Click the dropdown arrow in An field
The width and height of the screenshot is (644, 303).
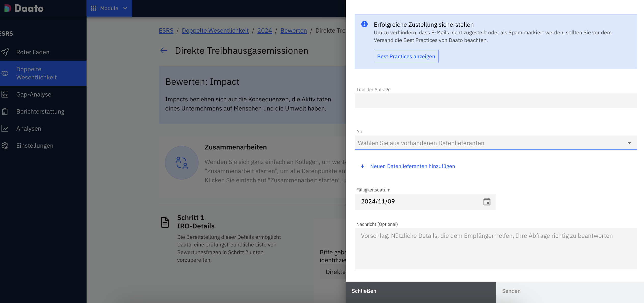coord(629,143)
